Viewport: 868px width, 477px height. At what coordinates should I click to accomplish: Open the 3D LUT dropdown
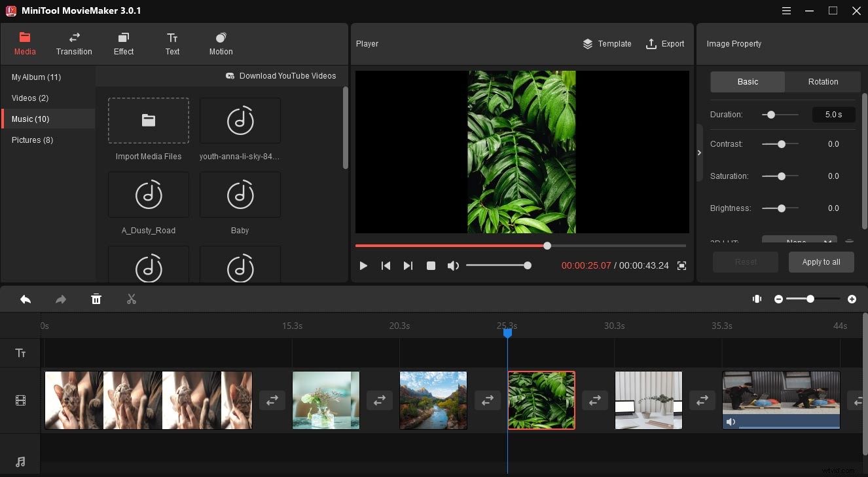click(x=799, y=240)
